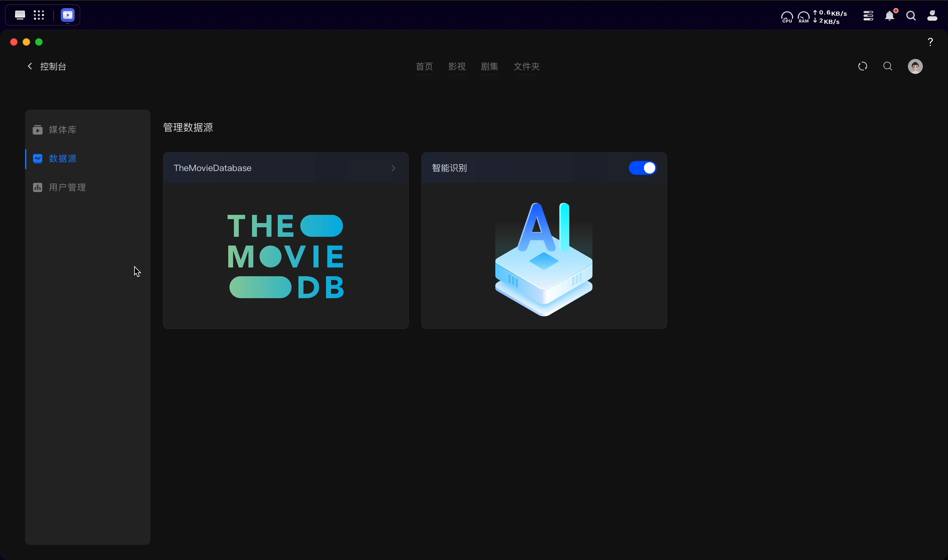The height and width of the screenshot is (560, 948).
Task: Click the back arrow beside 控制台
Action: point(30,66)
